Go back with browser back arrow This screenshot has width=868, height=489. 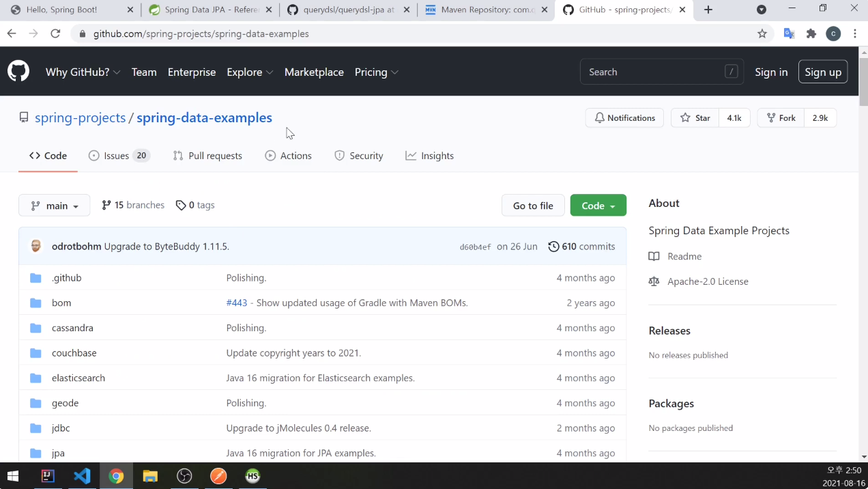point(12,33)
